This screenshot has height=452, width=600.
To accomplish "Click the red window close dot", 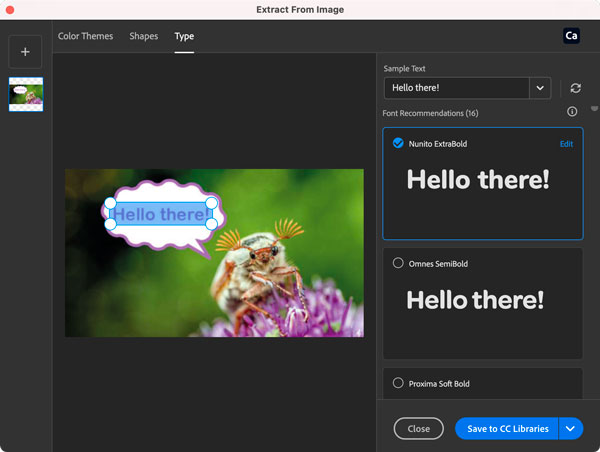I will pyautogui.click(x=10, y=10).
